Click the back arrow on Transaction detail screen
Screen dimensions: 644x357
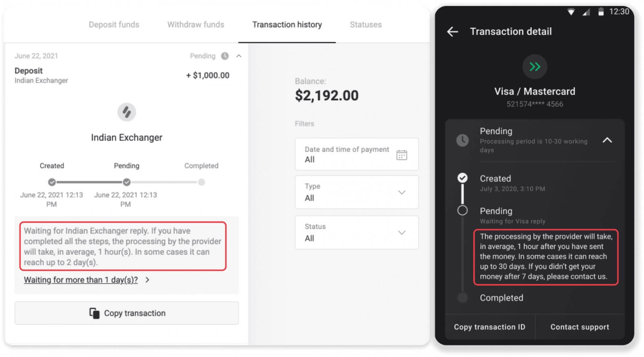(x=452, y=31)
